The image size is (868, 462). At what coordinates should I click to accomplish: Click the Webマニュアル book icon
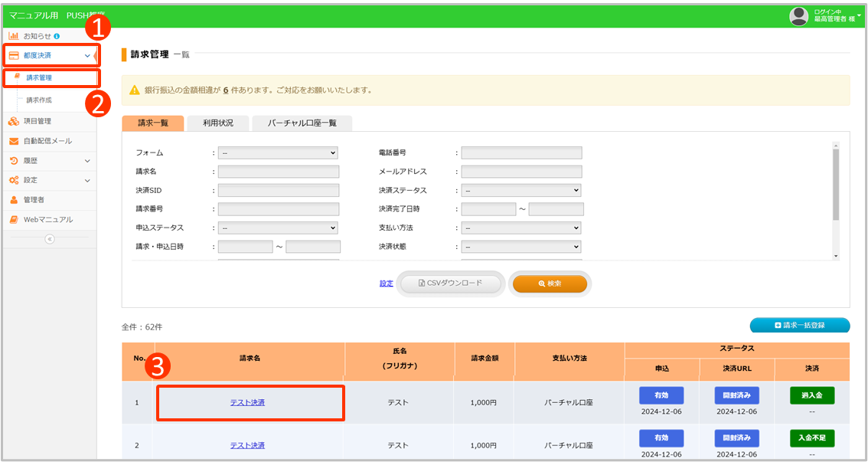(14, 220)
